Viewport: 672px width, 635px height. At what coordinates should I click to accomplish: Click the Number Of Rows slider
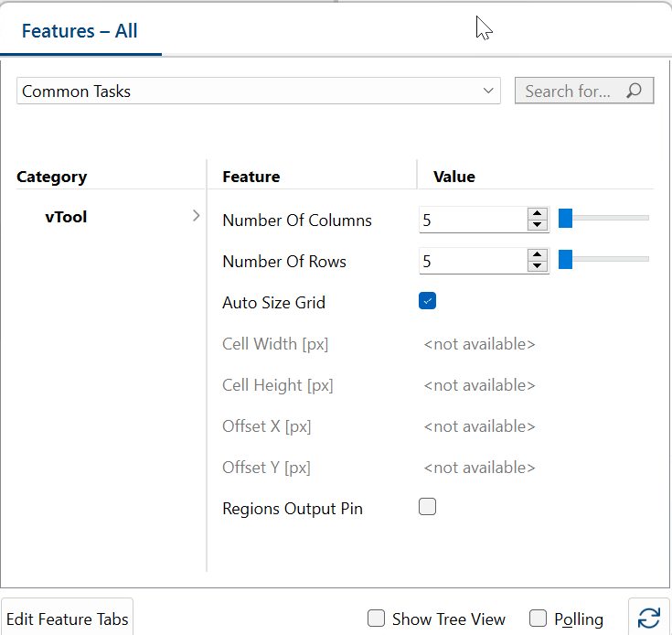[x=604, y=260]
